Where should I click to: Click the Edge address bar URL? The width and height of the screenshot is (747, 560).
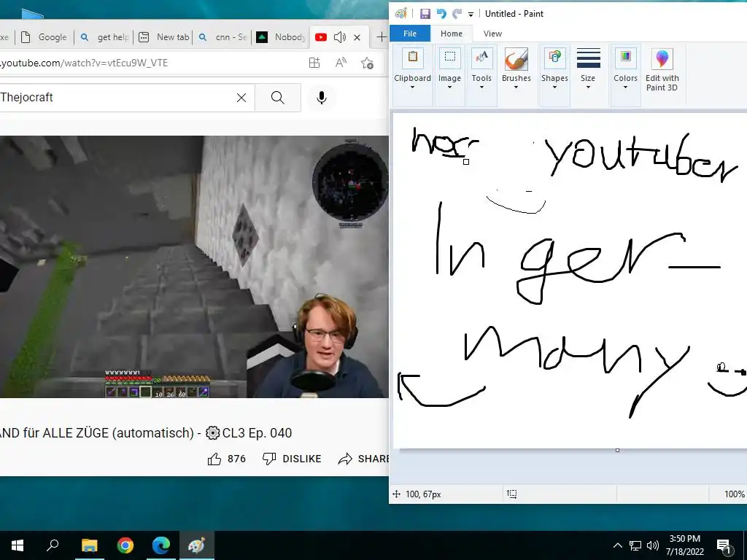click(x=84, y=63)
